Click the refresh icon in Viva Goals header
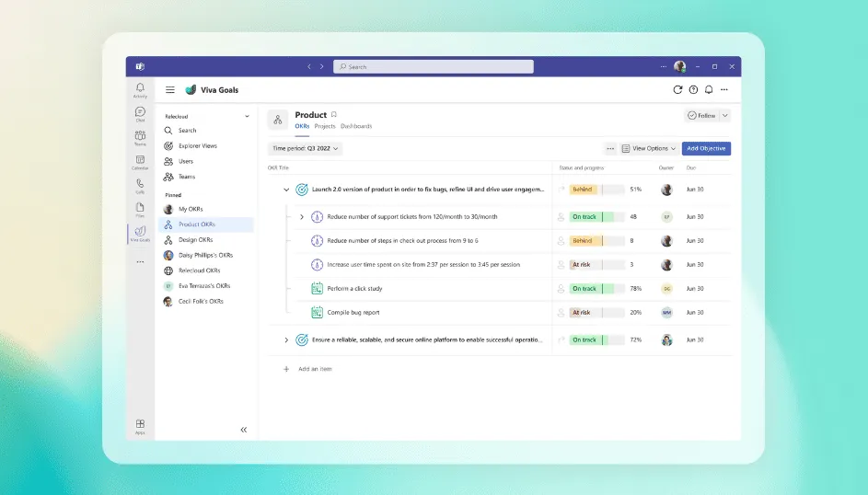The image size is (868, 495). 677,90
